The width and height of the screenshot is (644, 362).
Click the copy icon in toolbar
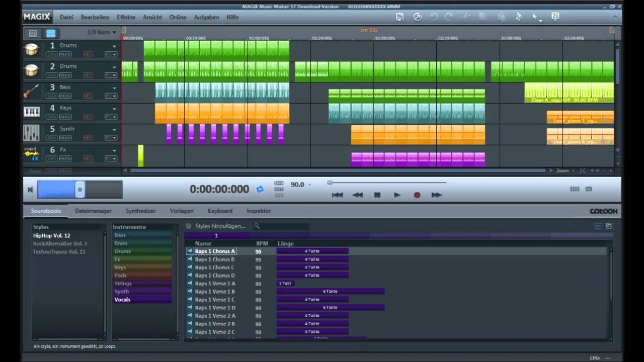(483, 17)
